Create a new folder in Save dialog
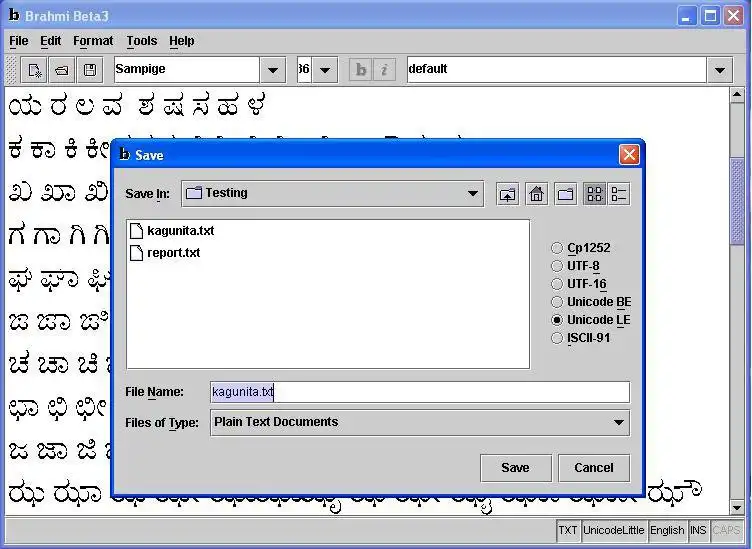Screen dimensions: 752x549 point(566,194)
